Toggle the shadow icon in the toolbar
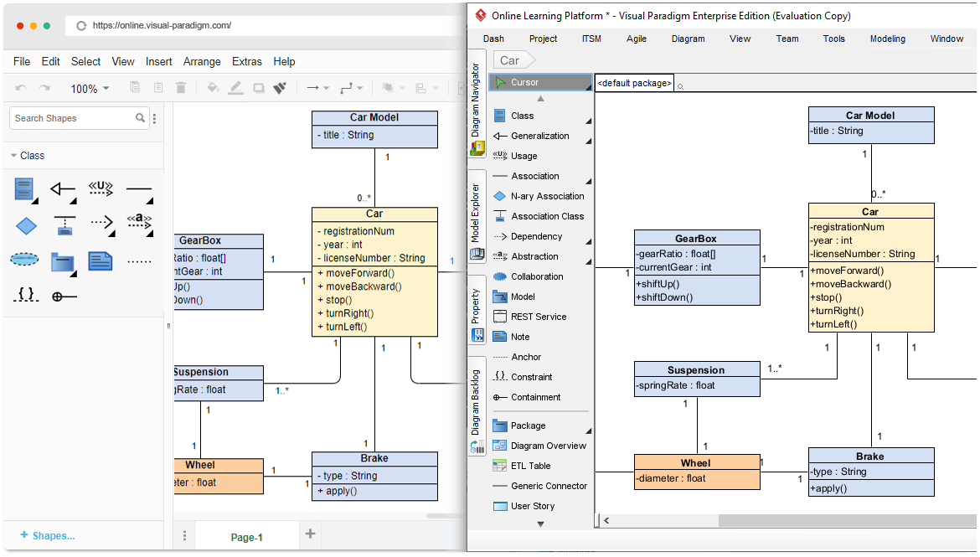Screen dimensions: 980x557 [259, 88]
